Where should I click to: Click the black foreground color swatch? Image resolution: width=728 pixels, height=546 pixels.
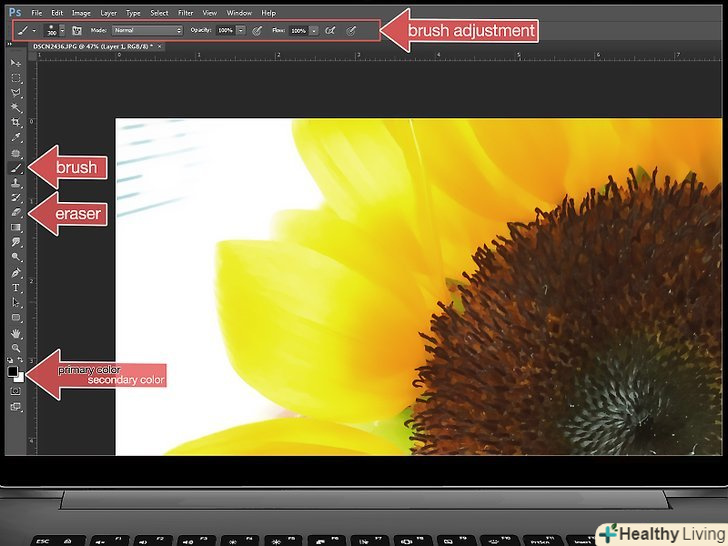tap(12, 371)
